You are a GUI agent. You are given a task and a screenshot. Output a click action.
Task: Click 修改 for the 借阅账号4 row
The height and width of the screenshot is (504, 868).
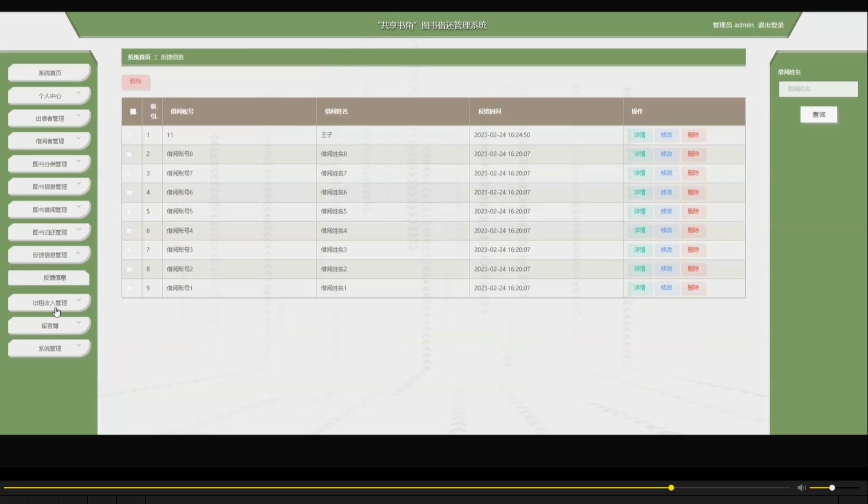(666, 230)
